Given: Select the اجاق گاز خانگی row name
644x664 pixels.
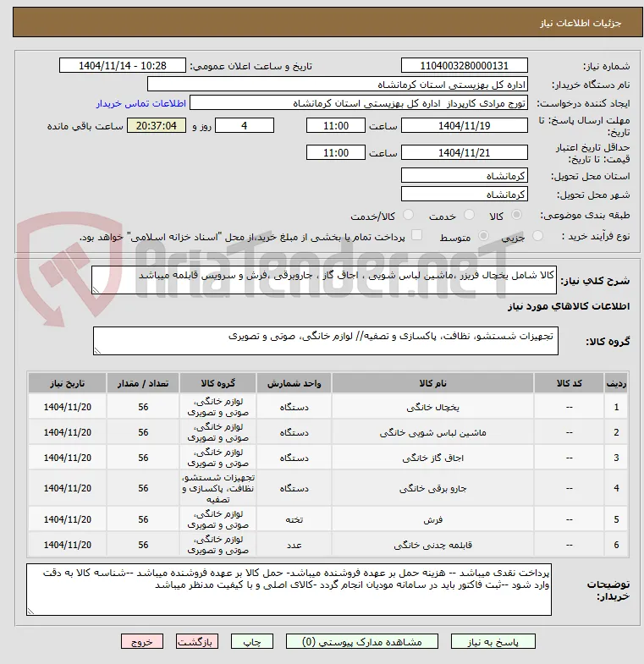Looking at the screenshot, I should 432,458.
